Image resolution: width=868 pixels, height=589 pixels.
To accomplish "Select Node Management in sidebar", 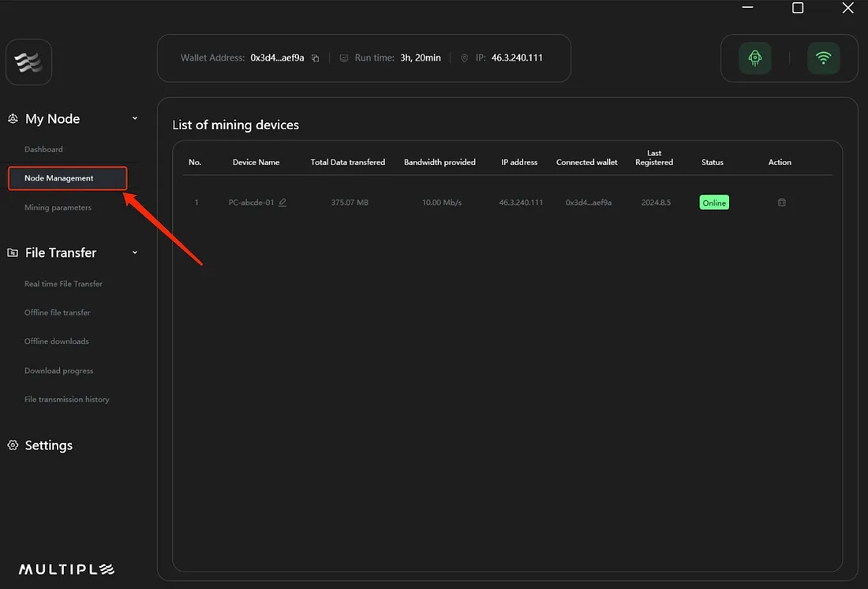I will (x=59, y=178).
